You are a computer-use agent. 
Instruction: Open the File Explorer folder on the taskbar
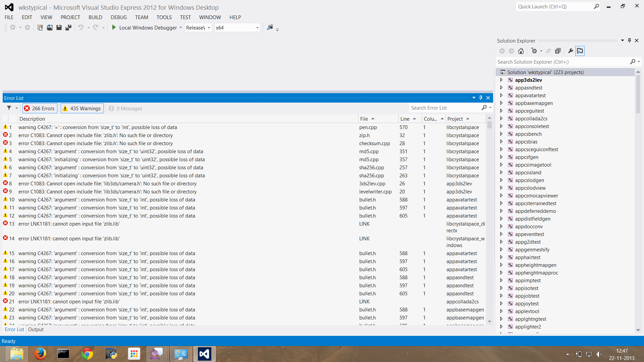tap(16, 354)
